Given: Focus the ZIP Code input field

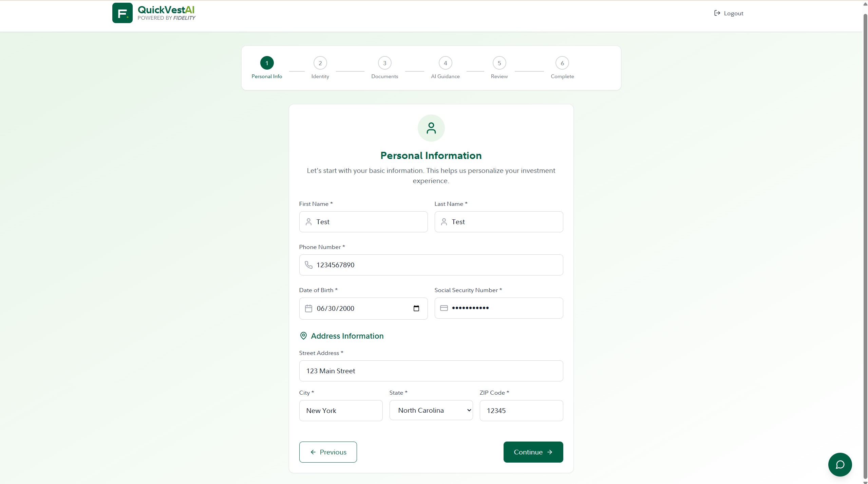Looking at the screenshot, I should (x=521, y=411).
